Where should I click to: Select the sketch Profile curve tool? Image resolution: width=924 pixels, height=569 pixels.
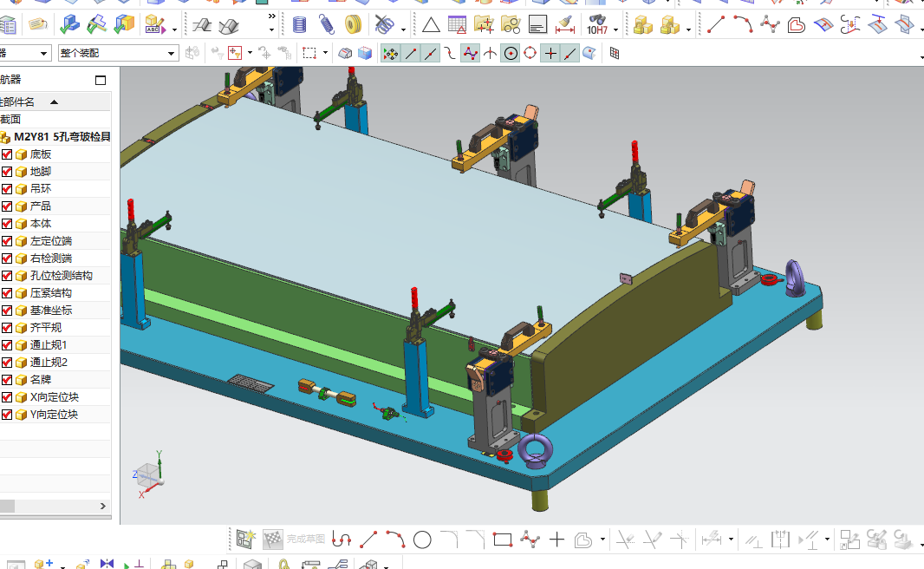(342, 539)
